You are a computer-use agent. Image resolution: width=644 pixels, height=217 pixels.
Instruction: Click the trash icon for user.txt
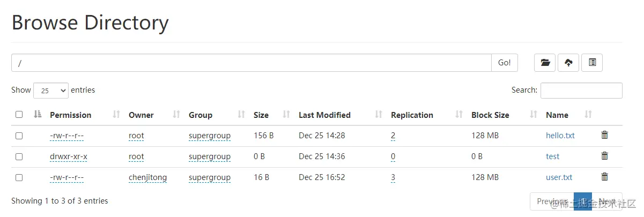[605, 177]
